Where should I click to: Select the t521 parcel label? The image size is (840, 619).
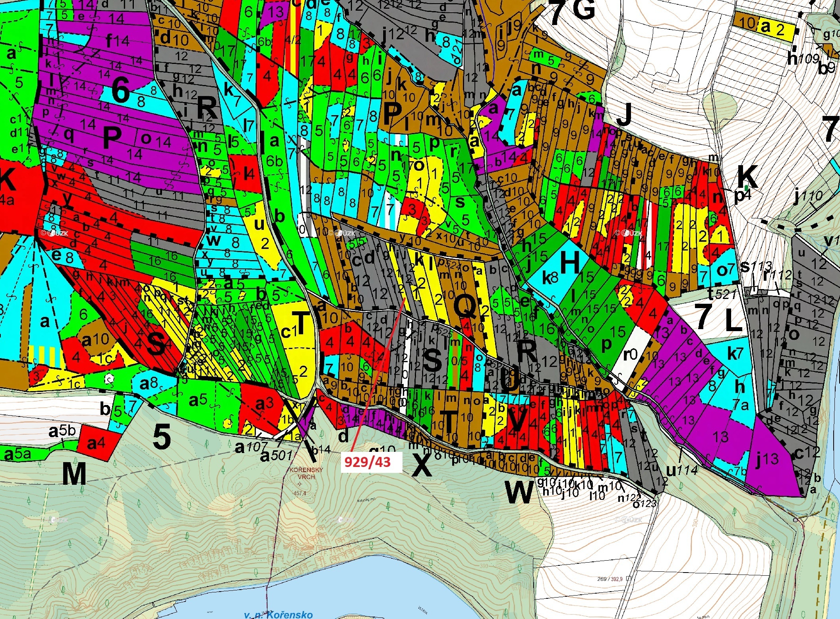(722, 294)
